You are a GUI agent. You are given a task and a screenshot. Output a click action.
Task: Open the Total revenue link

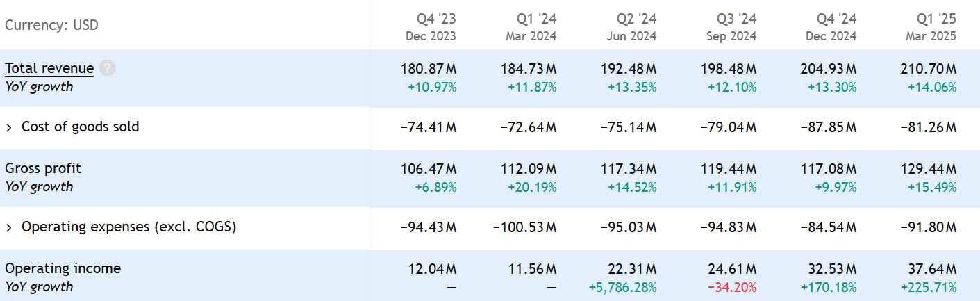[x=49, y=68]
